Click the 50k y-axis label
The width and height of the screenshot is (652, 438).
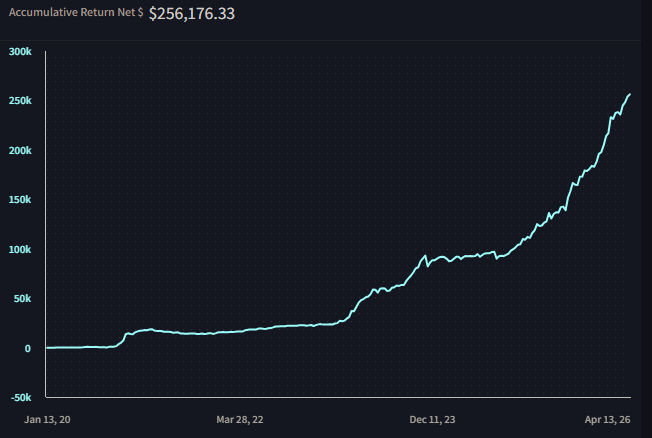point(22,299)
